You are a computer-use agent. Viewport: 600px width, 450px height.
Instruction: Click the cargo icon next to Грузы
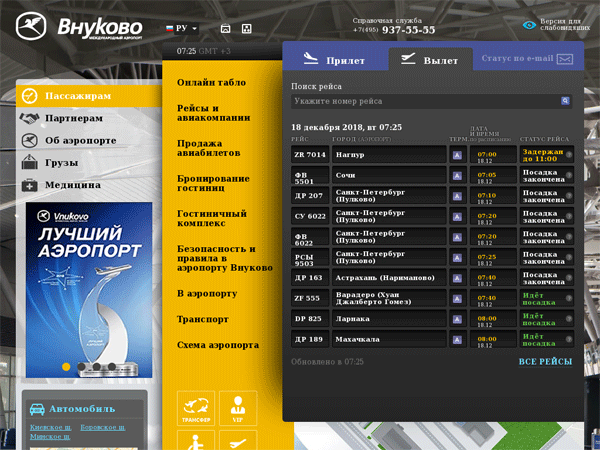point(29,162)
